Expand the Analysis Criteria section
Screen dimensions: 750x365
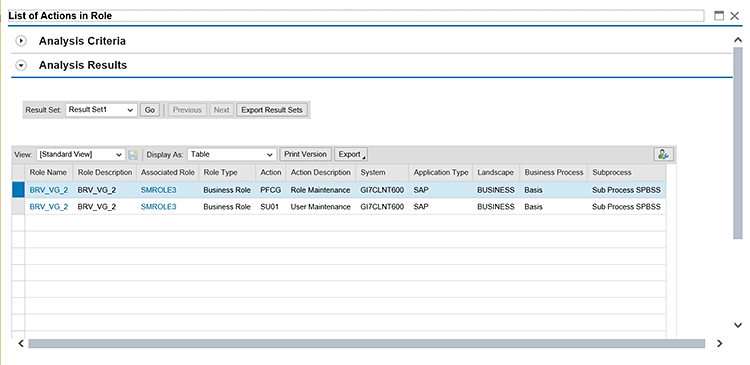tap(21, 41)
